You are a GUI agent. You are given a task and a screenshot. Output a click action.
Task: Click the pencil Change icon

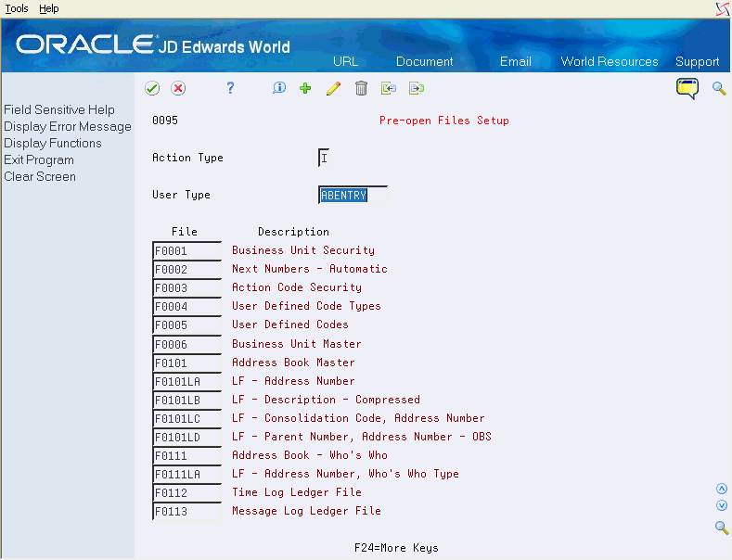(333, 88)
